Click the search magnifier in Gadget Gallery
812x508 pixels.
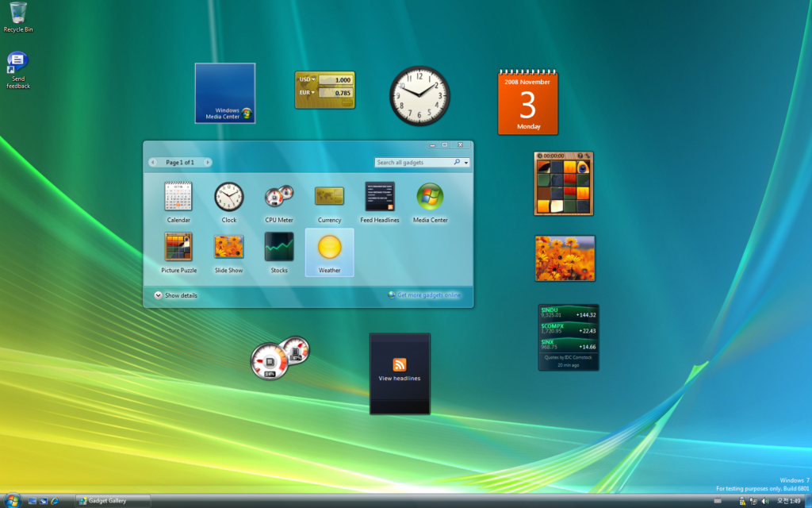tap(457, 162)
